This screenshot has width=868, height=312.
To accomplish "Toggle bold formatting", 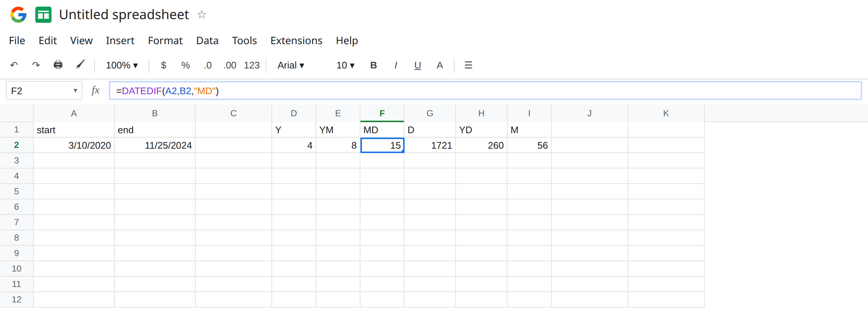I will [373, 65].
